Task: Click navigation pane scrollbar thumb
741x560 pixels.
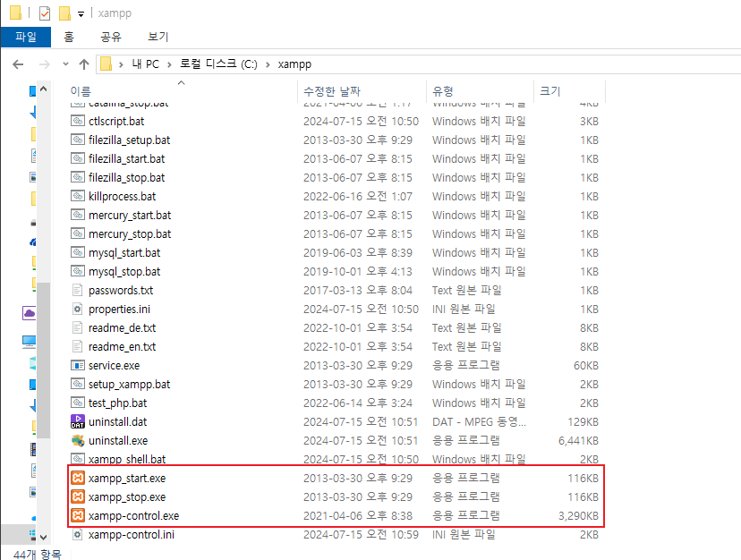Action: 44,361
